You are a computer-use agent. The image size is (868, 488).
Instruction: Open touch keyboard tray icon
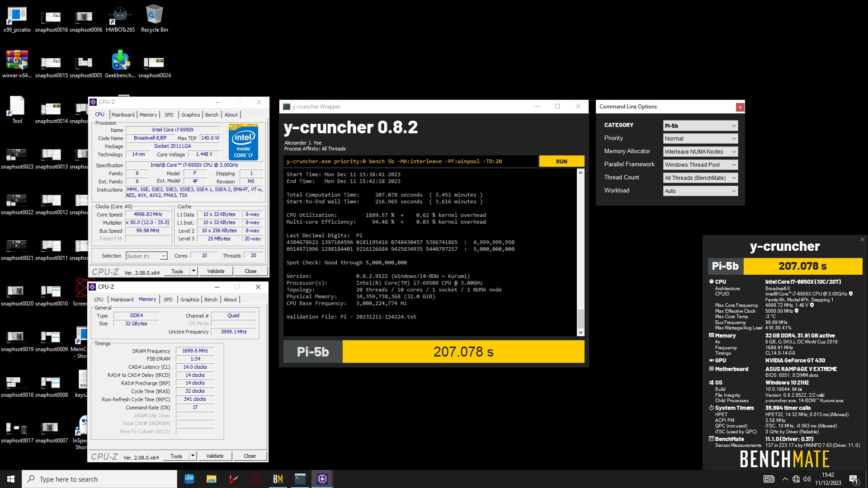(x=769, y=479)
